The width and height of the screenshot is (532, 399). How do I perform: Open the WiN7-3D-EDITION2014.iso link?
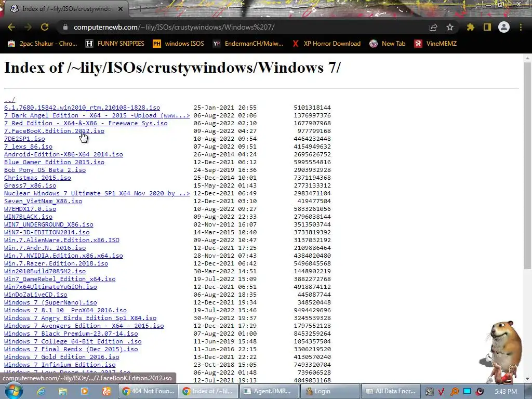pyautogui.click(x=47, y=232)
